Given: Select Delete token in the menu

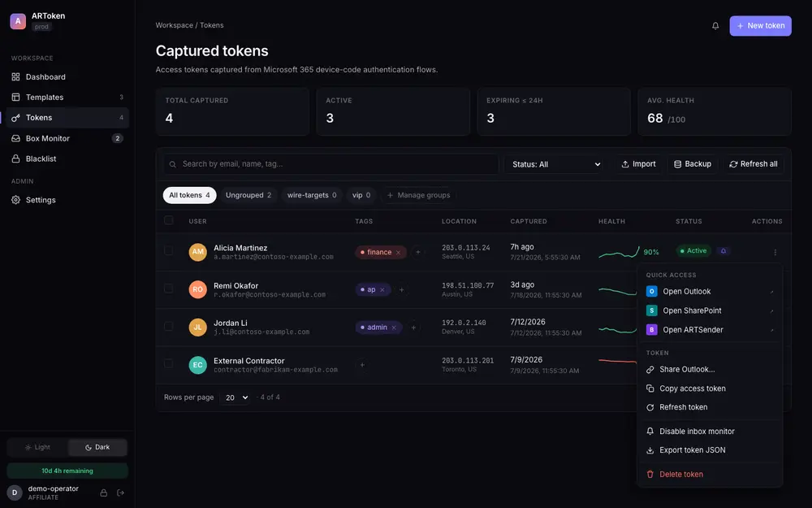Looking at the screenshot, I should coord(710,475).
